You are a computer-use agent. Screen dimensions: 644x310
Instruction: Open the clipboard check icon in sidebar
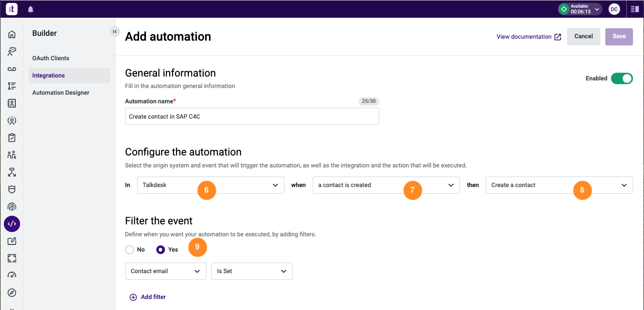point(12,138)
